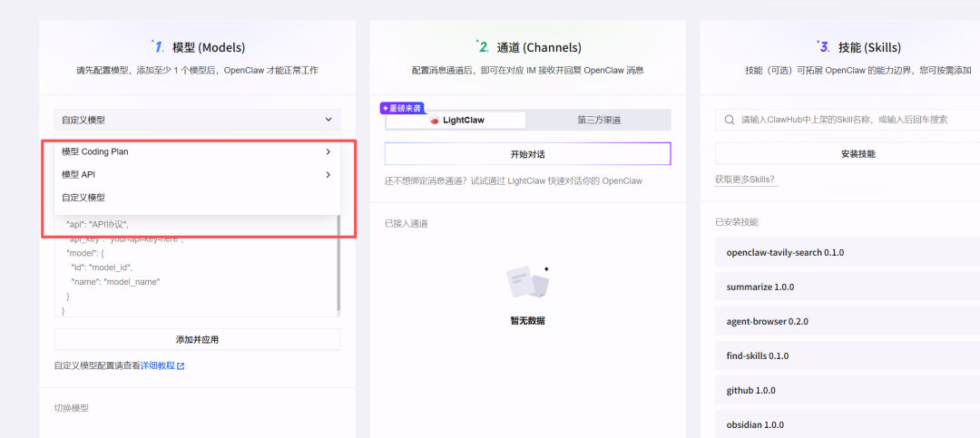Screen dimensions: 980x438
Task: Expand the 模型 API submenu arrow
Action: point(328,174)
